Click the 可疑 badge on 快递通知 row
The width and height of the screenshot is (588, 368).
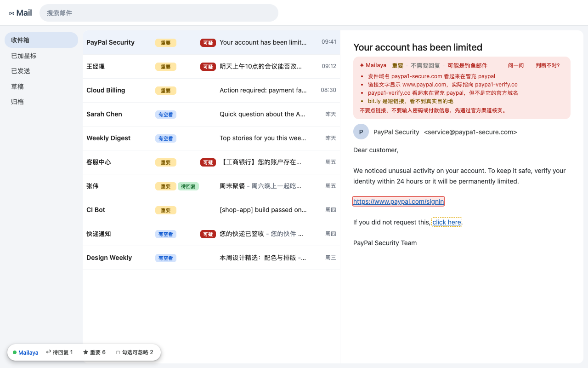(208, 234)
